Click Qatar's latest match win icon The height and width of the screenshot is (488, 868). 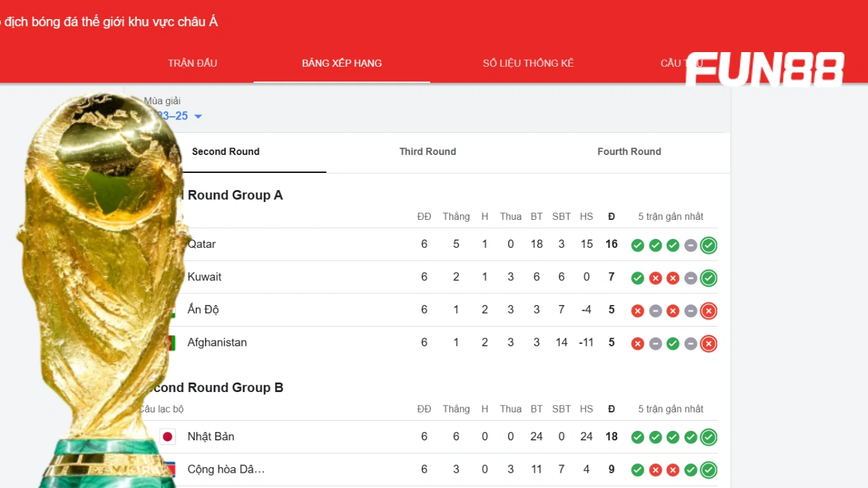point(709,245)
